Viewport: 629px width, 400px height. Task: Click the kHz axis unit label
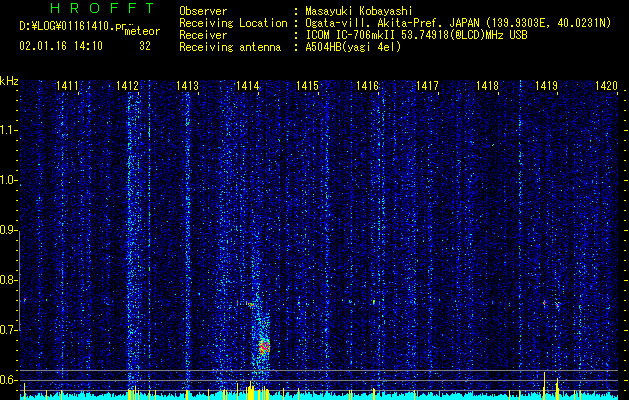click(x=9, y=81)
